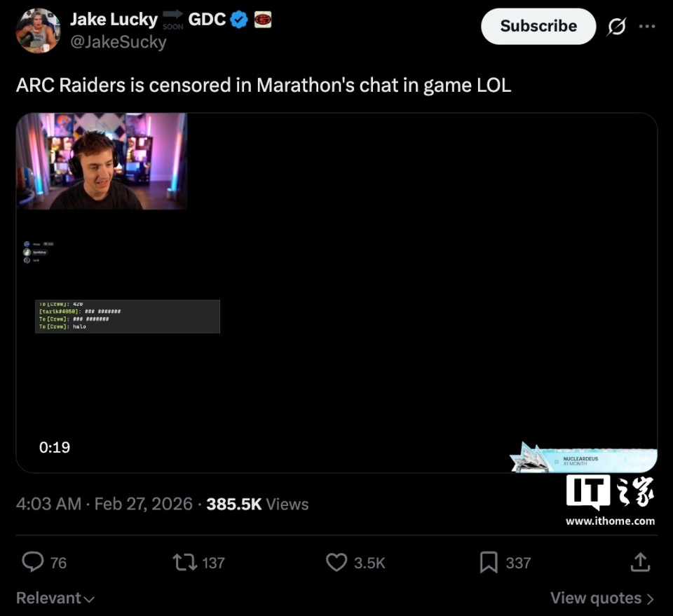This screenshot has width=673, height=616.
Task: Open View quotes link
Action: [x=602, y=598]
